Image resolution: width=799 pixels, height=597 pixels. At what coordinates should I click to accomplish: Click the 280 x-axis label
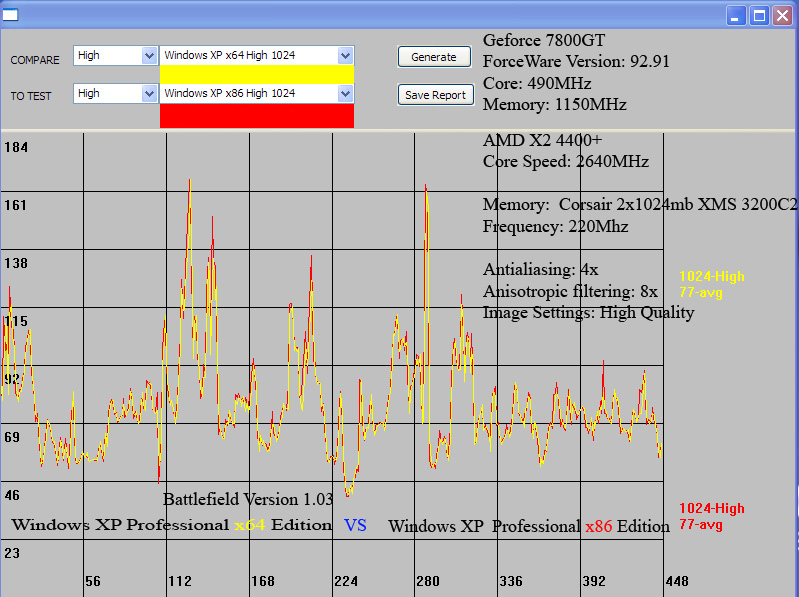428,581
